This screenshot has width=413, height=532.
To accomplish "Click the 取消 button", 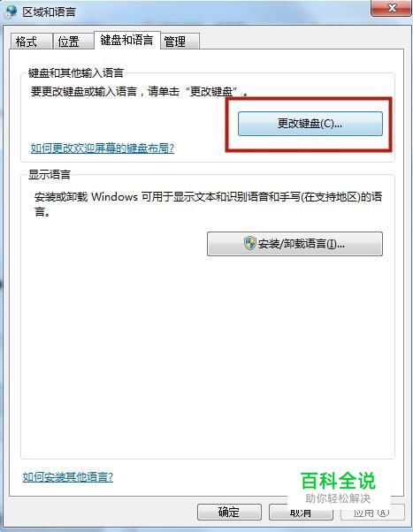I will click(x=301, y=513).
